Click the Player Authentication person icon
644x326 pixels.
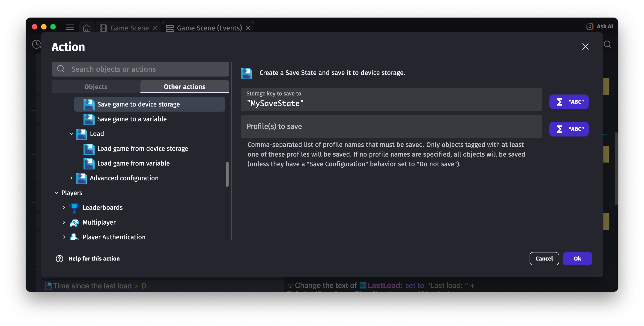click(x=74, y=237)
